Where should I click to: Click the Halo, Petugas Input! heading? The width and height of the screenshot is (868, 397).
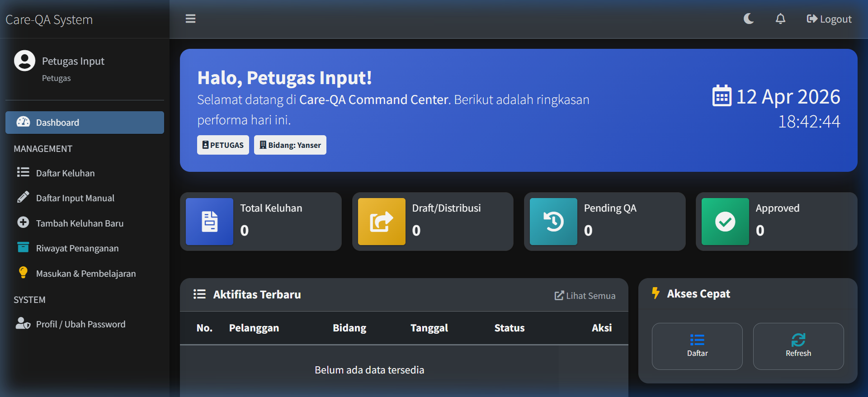(285, 78)
